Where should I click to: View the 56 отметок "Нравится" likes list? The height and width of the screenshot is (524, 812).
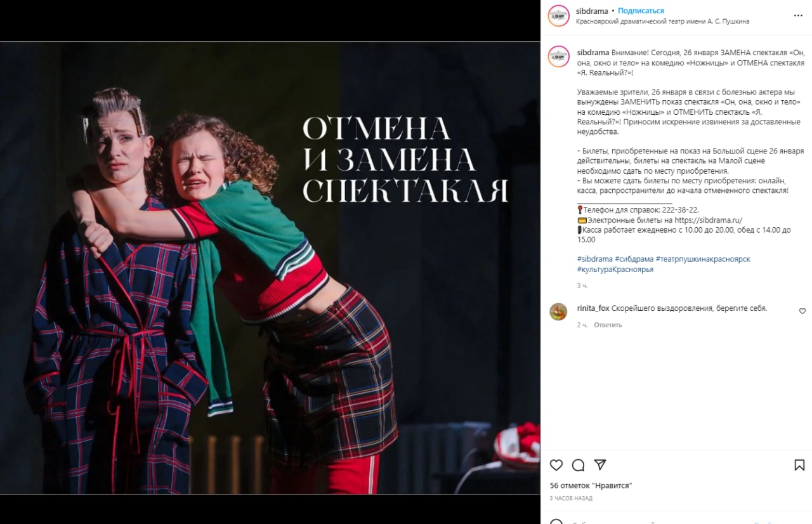(x=591, y=485)
